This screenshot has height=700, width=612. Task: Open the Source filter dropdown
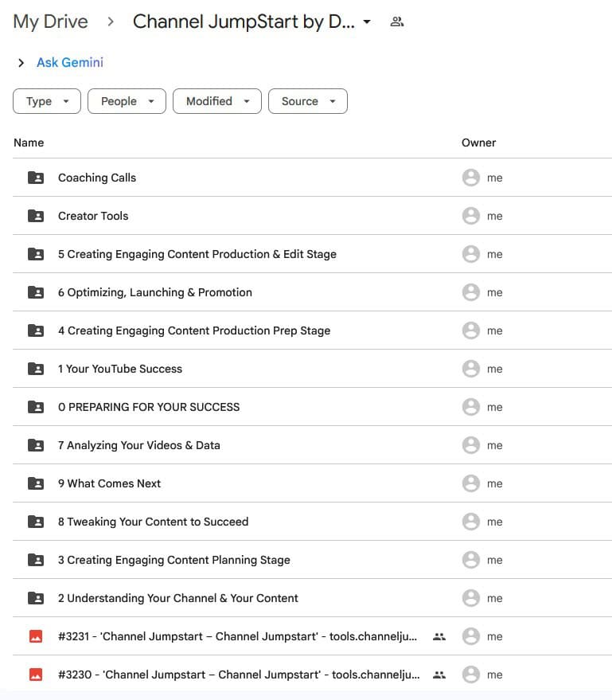click(x=307, y=101)
